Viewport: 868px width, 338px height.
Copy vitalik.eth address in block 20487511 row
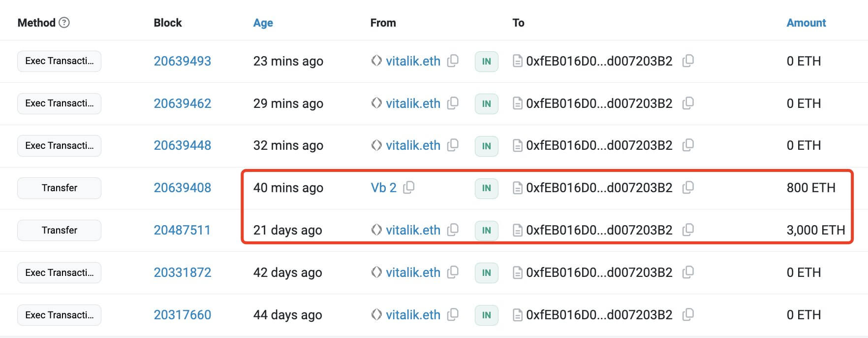coord(453,230)
